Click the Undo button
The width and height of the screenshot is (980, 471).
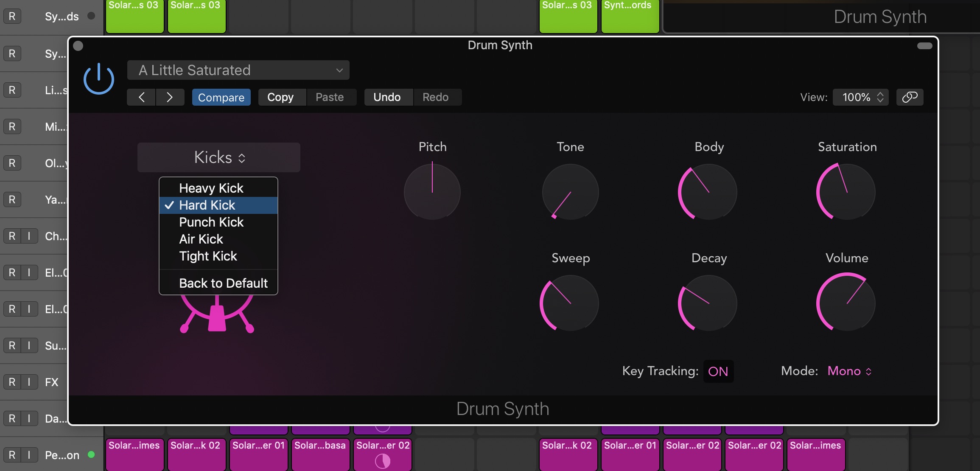387,97
